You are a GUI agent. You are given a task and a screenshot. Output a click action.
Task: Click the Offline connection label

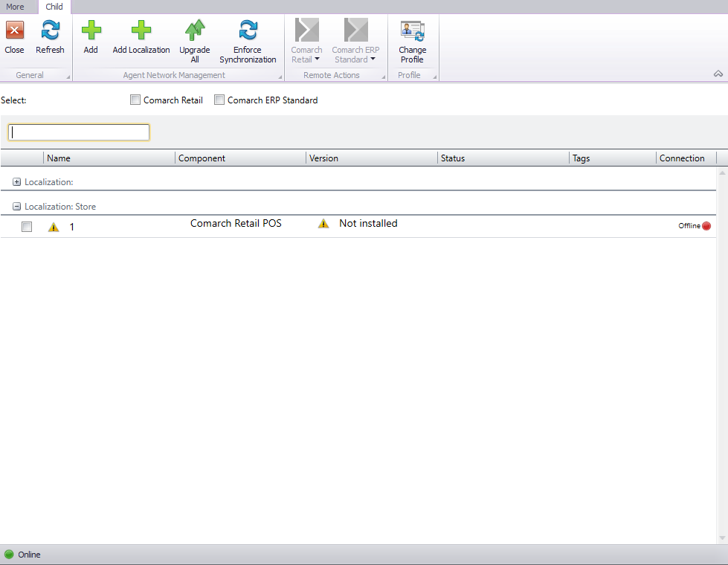(689, 226)
